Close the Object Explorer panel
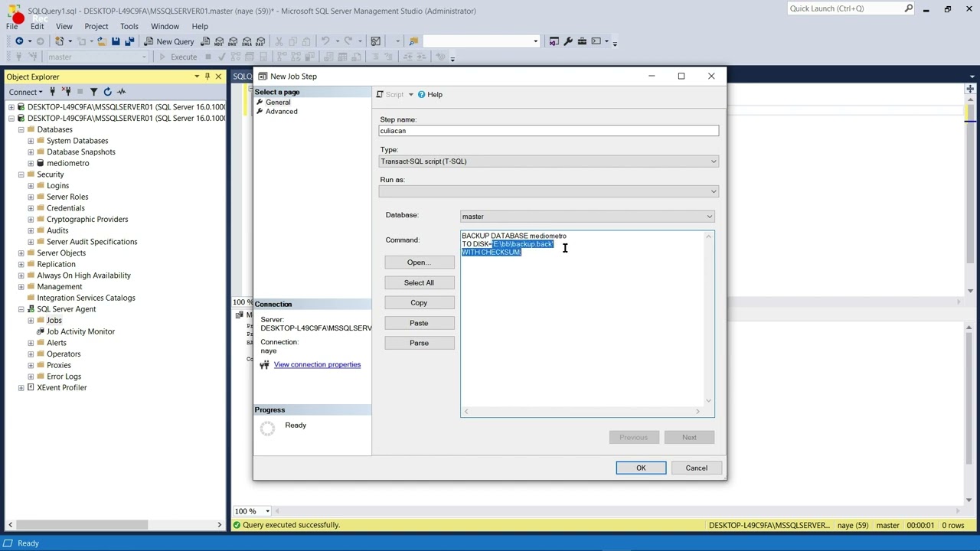 tap(218, 77)
